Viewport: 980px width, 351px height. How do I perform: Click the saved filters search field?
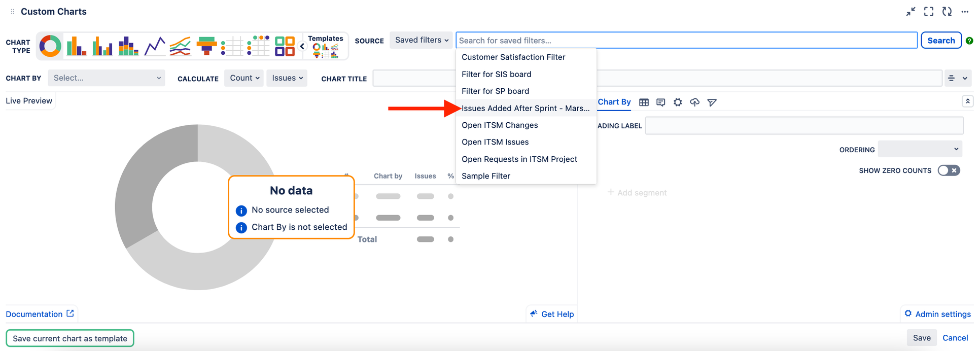686,41
